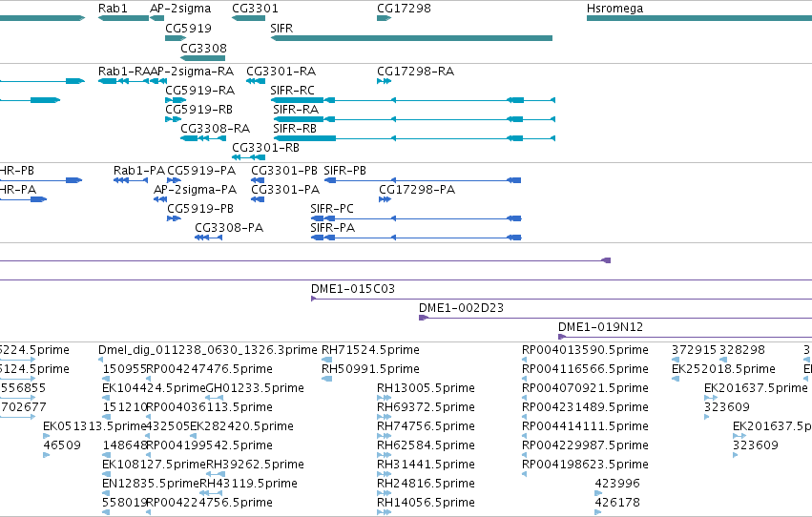Select the Rab1 gene feature bar
812x517 pixels.
[x=124, y=18]
